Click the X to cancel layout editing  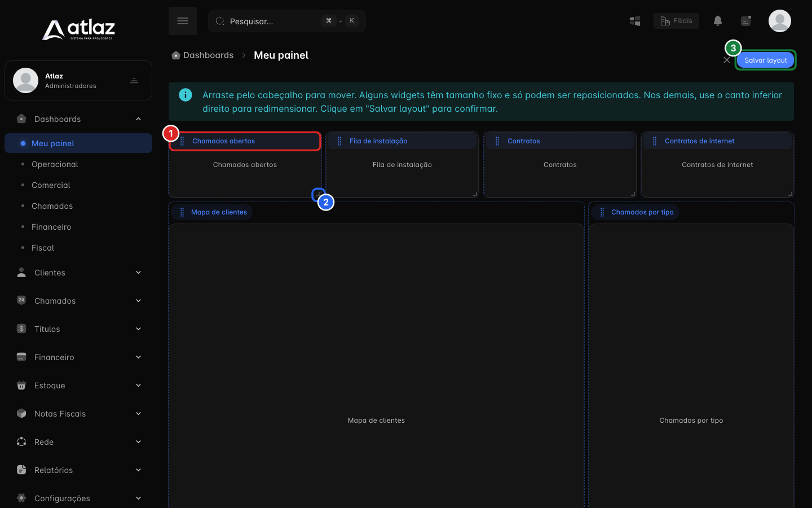point(727,60)
